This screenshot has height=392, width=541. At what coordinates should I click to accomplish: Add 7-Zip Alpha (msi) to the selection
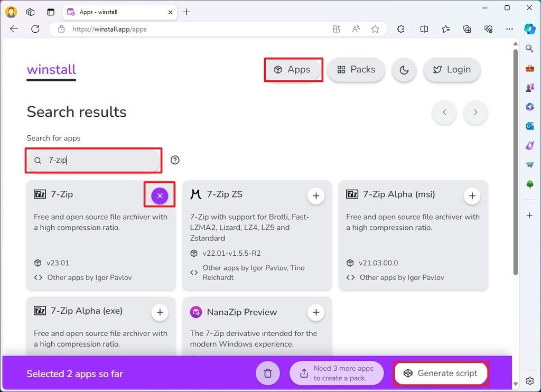(472, 195)
